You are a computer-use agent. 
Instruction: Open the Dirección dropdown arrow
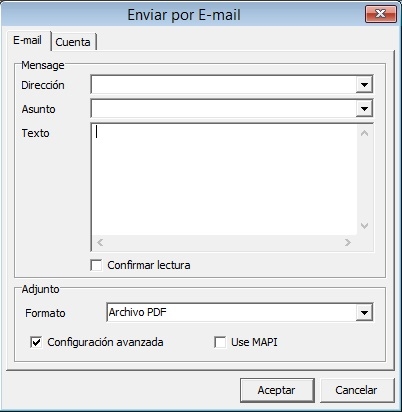click(x=364, y=85)
